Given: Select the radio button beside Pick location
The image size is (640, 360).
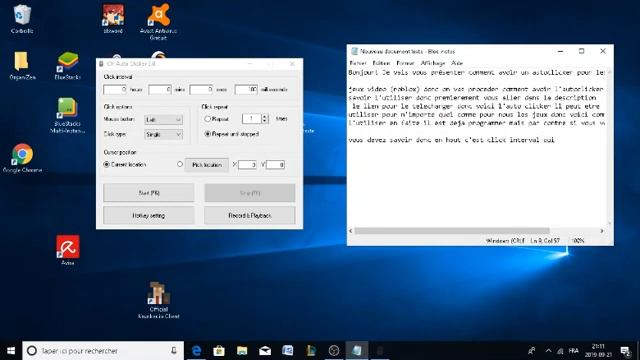Looking at the screenshot, I should pyautogui.click(x=180, y=164).
